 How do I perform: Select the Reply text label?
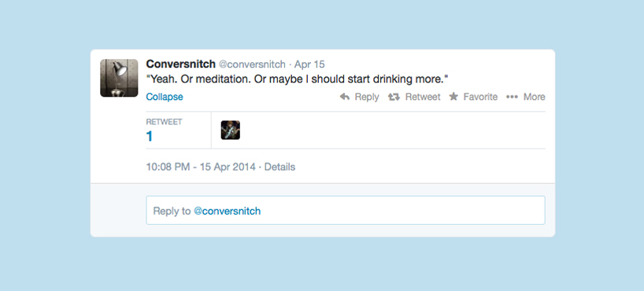click(367, 98)
